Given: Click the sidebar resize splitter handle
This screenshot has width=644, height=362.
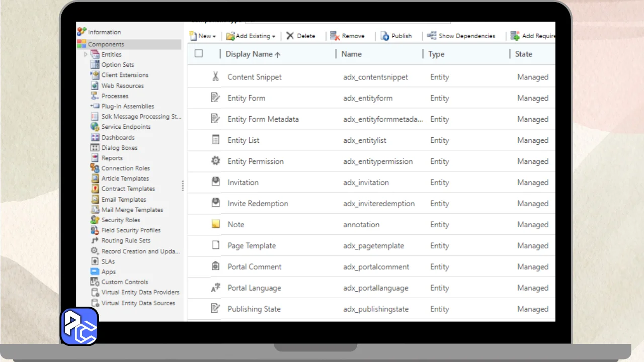Looking at the screenshot, I should (183, 186).
